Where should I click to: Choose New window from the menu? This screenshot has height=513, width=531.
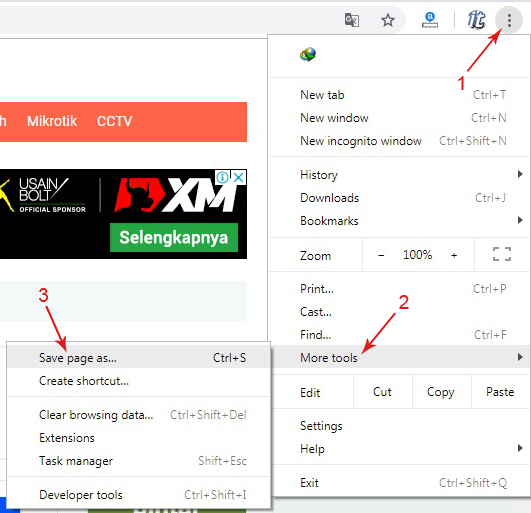[x=400, y=118]
